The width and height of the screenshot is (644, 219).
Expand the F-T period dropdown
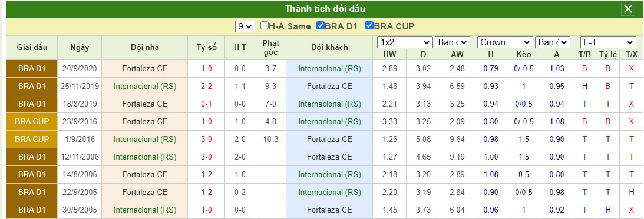(608, 42)
